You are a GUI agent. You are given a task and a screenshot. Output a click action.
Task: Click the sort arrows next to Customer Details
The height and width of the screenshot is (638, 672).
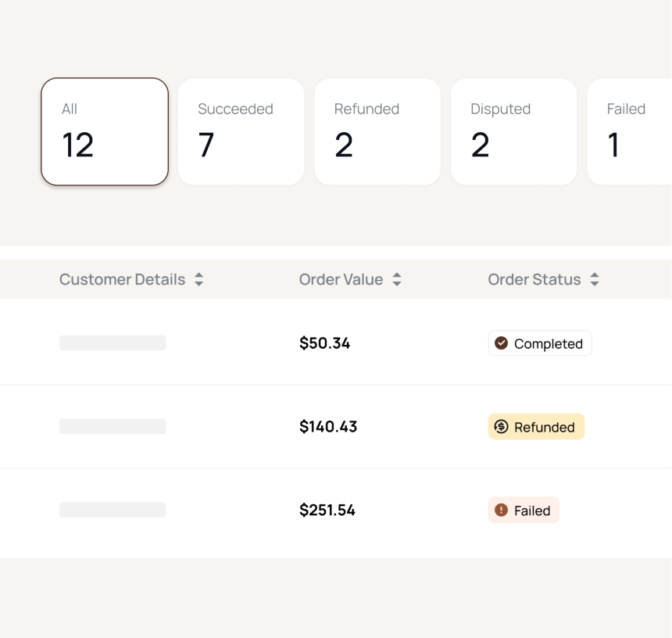(x=199, y=279)
